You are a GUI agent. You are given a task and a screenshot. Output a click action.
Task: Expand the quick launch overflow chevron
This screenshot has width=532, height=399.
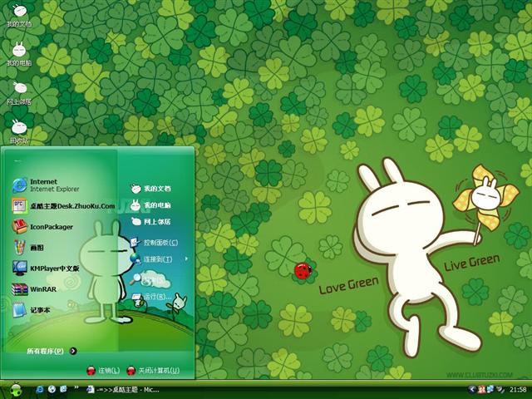pos(76,387)
